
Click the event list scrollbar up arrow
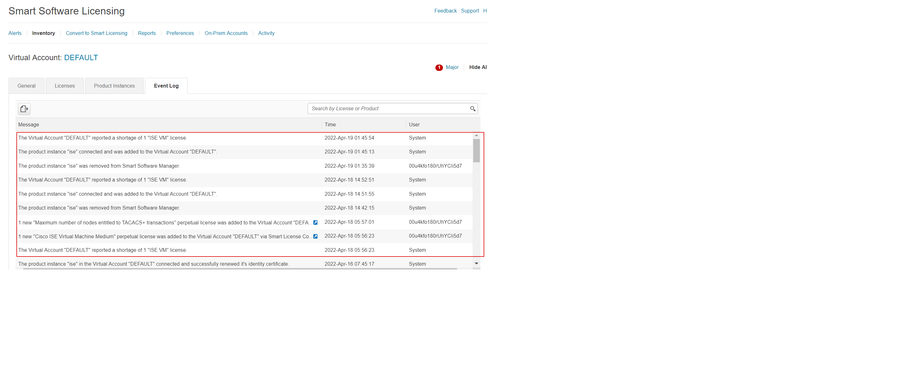coord(476,136)
